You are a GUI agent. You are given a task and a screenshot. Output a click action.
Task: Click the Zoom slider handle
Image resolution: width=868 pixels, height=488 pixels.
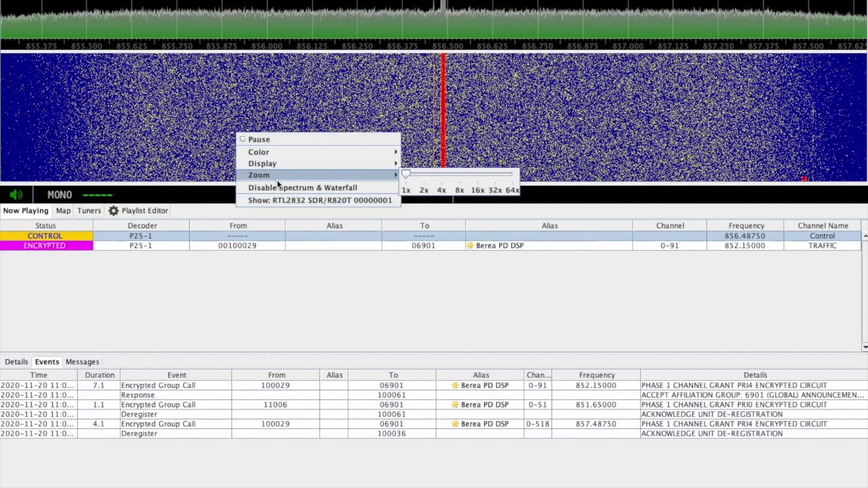click(406, 175)
